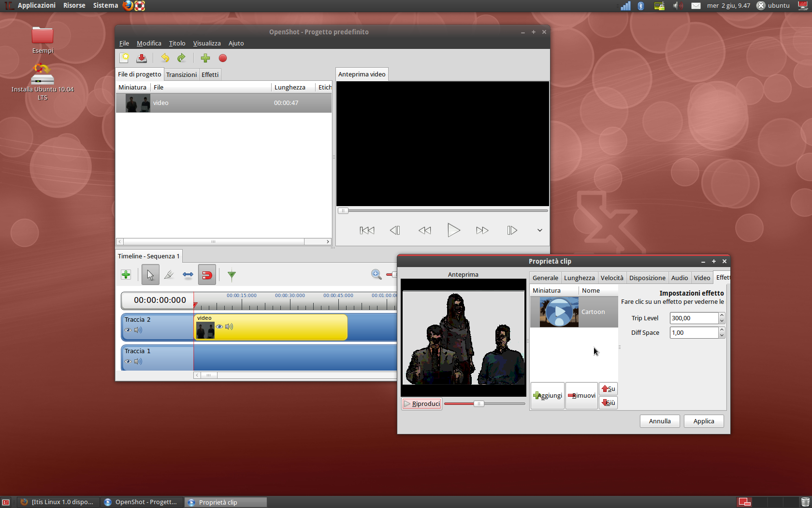This screenshot has height=508, width=812.
Task: Decrease the Diff Space value with the down arrow
Action: [722, 335]
